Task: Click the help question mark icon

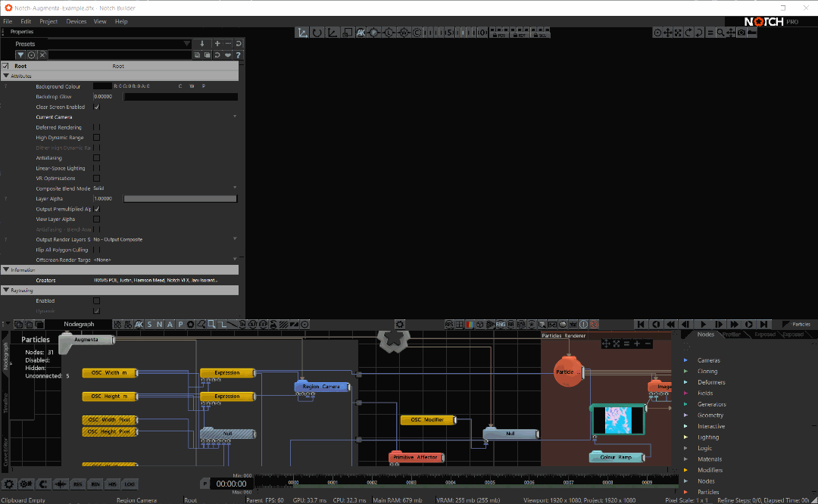Action: 239,54
